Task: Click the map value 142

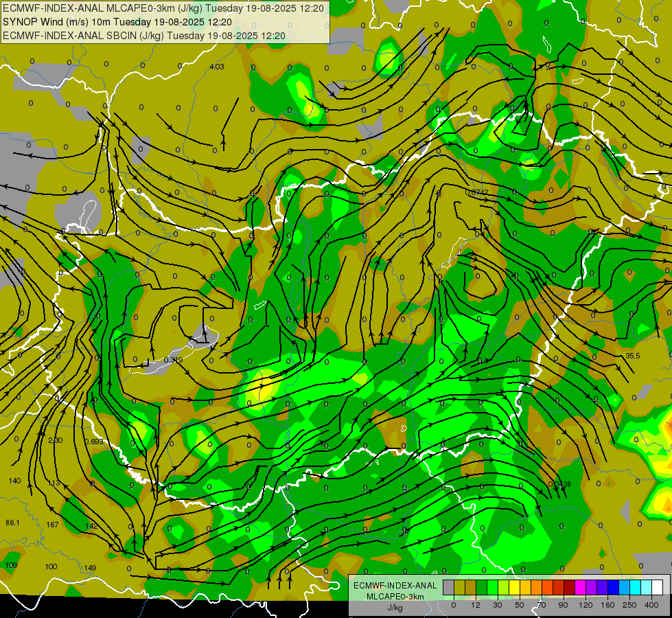Action: [91, 526]
